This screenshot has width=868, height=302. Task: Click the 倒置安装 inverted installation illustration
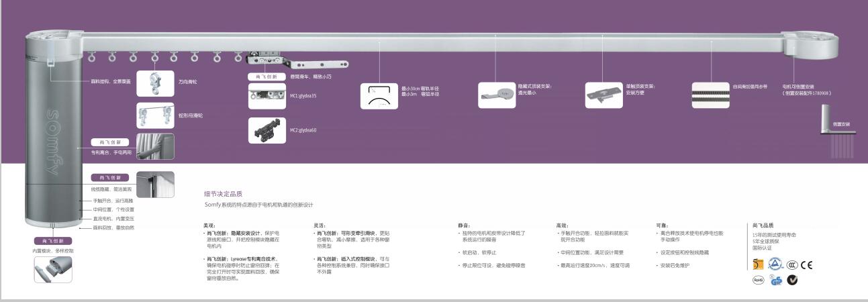[x=838, y=133]
